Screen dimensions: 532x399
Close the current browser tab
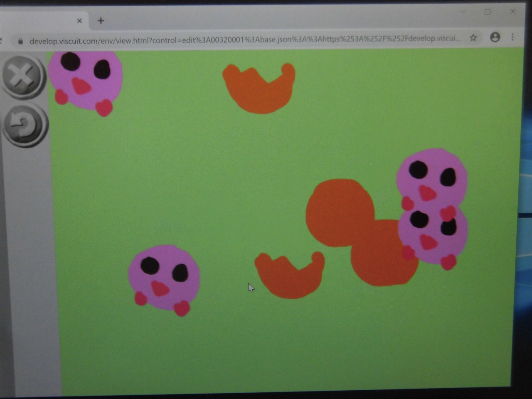coord(79,21)
